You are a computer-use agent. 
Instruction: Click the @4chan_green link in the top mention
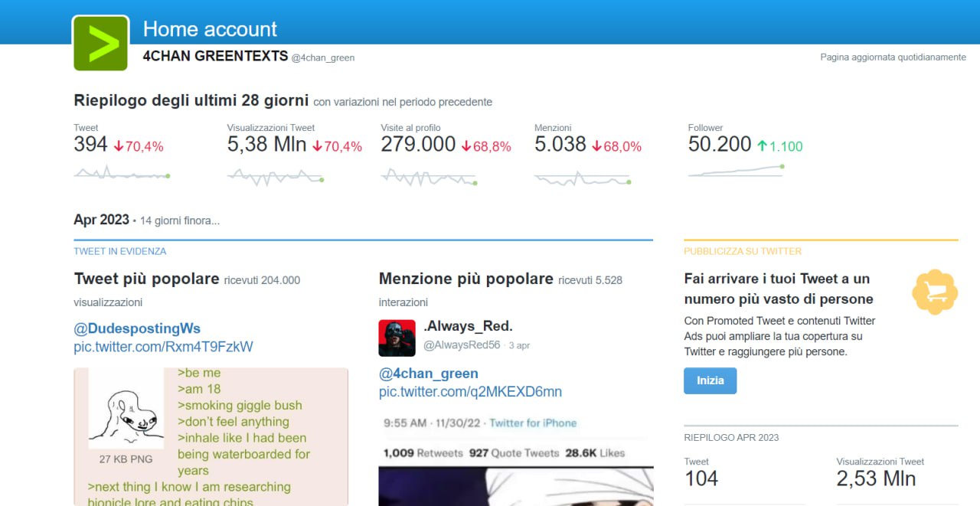pyautogui.click(x=428, y=374)
